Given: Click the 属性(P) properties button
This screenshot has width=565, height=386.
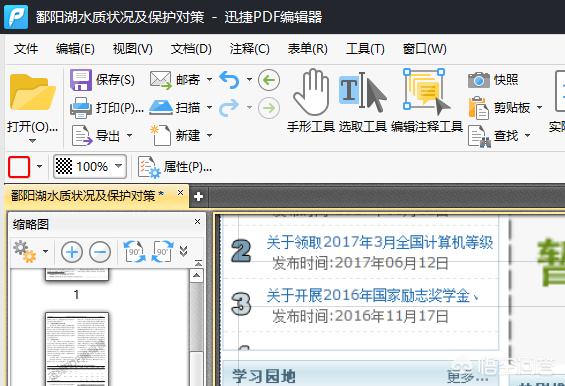Looking at the screenshot, I should (175, 167).
